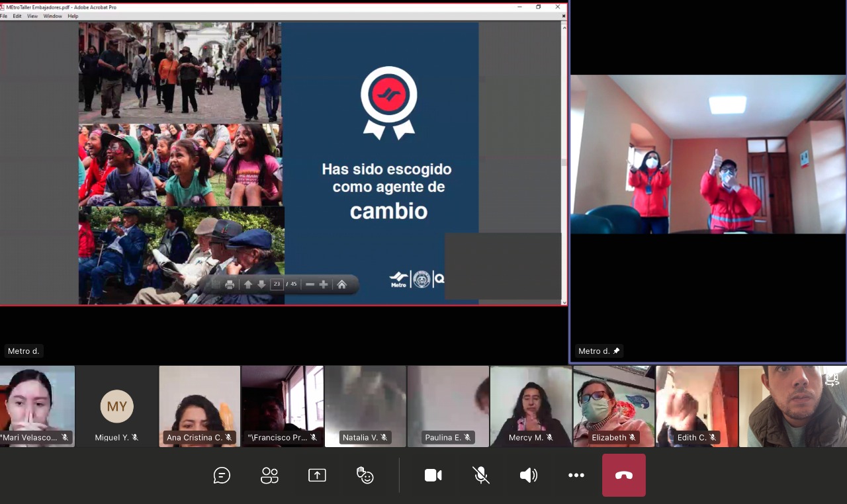The image size is (847, 504).
Task: Open the meeting chat panel
Action: pos(222,475)
